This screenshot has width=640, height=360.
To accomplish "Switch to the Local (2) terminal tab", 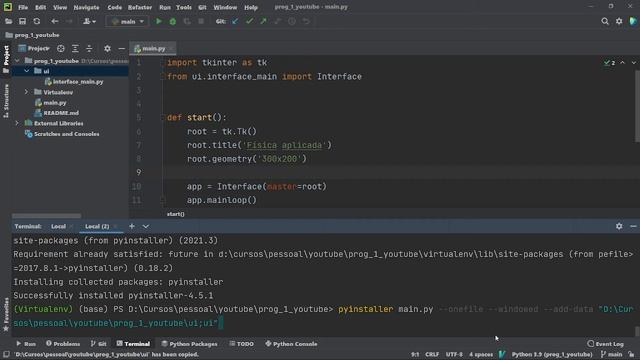I will pos(97,227).
